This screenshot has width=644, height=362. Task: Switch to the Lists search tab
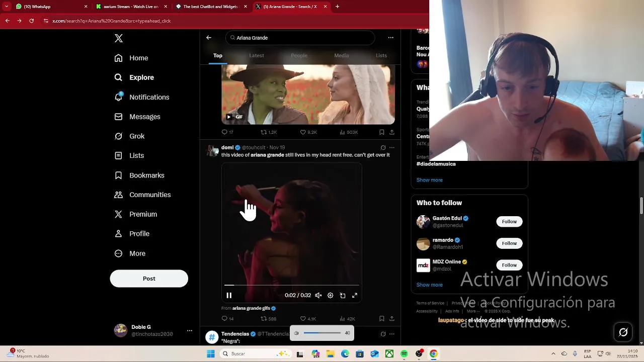click(x=381, y=55)
